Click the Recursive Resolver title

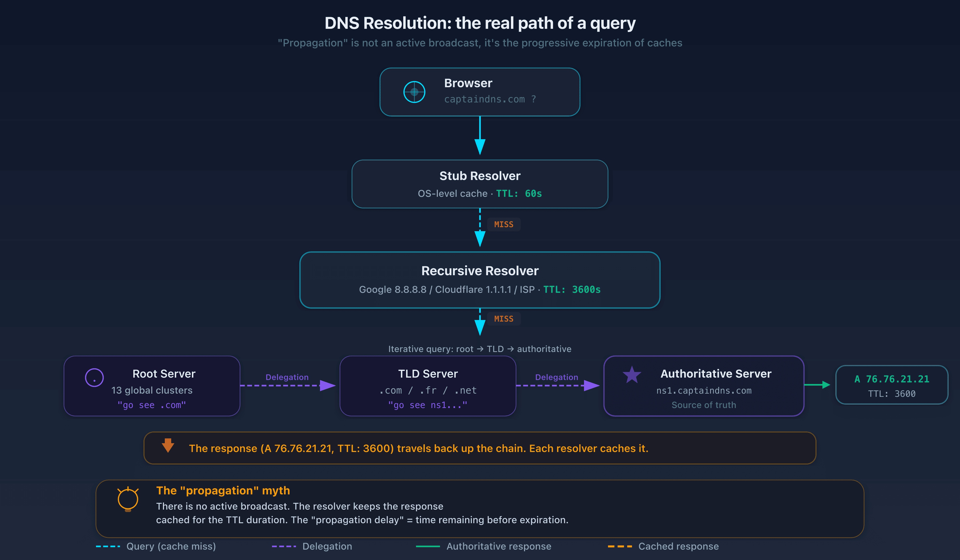pos(480,271)
